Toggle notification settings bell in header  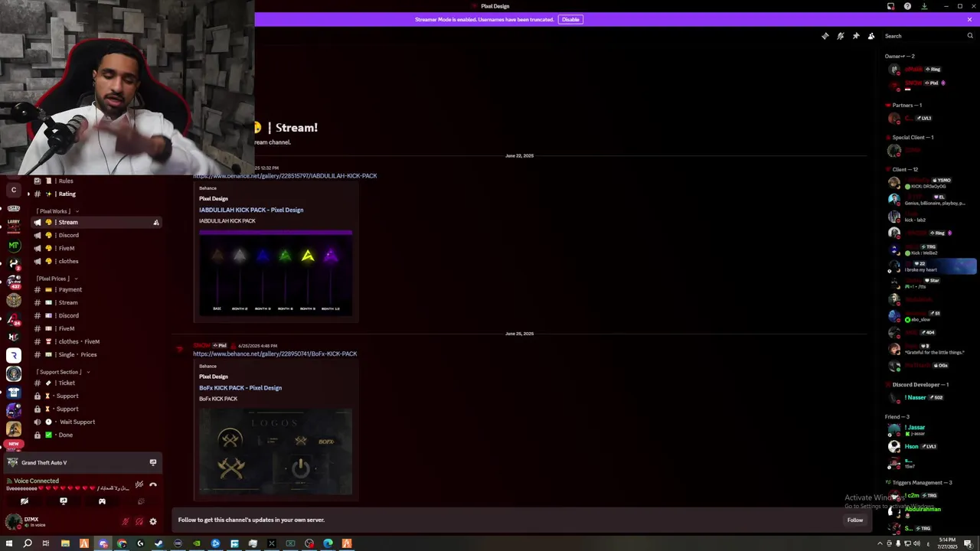click(841, 36)
